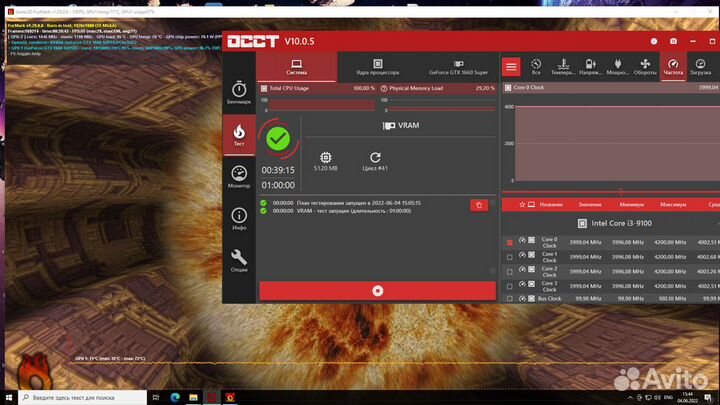This screenshot has height=405, width=720.
Task: Open the taskbar notification center
Action: click(x=708, y=397)
